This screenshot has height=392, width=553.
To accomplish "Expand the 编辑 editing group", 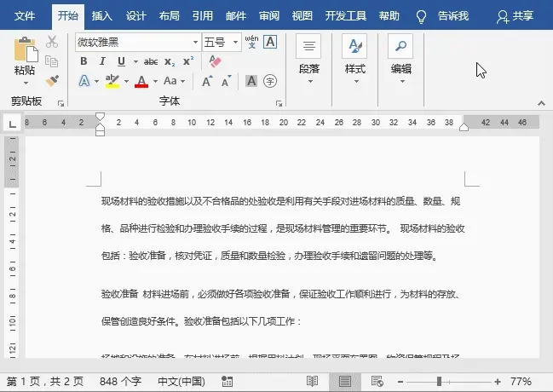I will pyautogui.click(x=401, y=60).
